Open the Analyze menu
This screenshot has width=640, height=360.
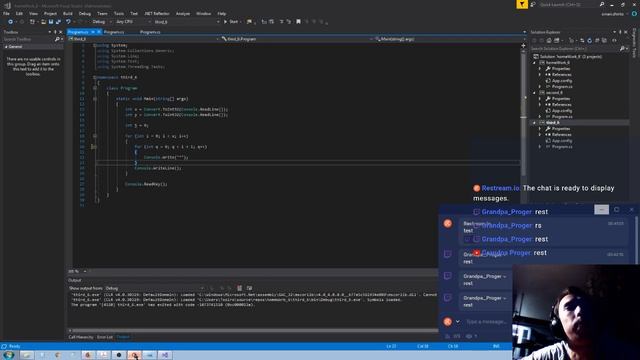(x=183, y=13)
